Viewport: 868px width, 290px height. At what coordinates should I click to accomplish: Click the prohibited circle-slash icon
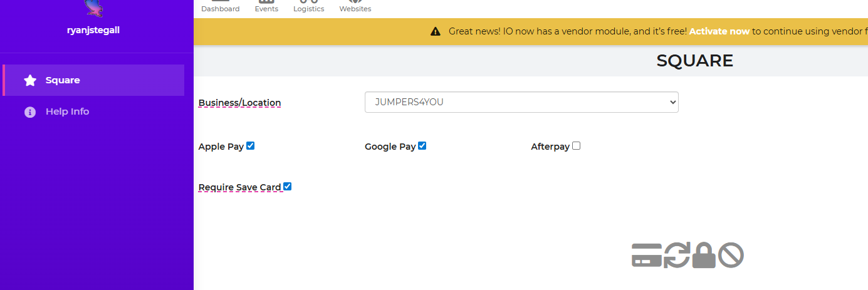click(731, 256)
